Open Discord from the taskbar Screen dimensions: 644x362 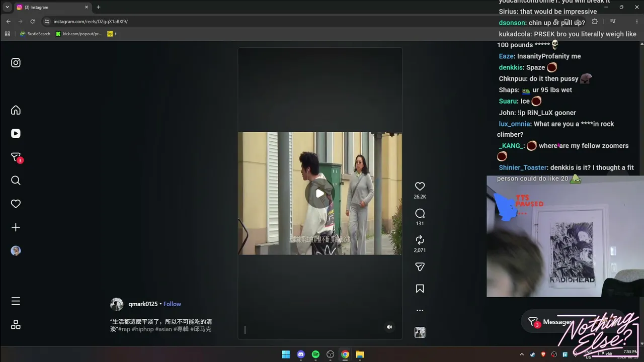[x=301, y=354]
